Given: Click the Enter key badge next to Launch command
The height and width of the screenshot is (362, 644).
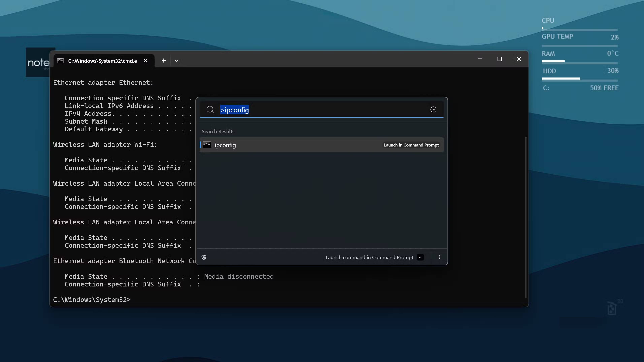Looking at the screenshot, I should (x=420, y=257).
